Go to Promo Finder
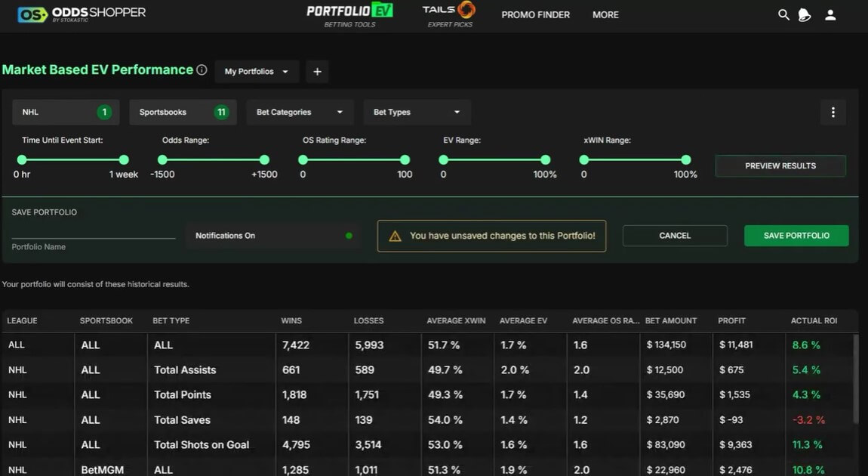The width and height of the screenshot is (868, 476). coord(535,15)
